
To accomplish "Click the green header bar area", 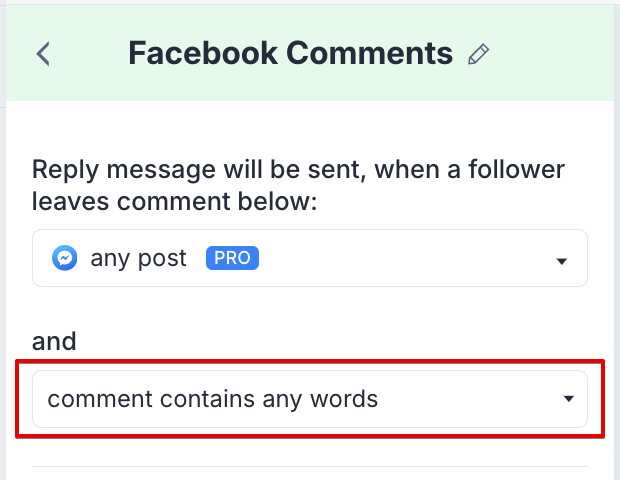I will pyautogui.click(x=310, y=53).
